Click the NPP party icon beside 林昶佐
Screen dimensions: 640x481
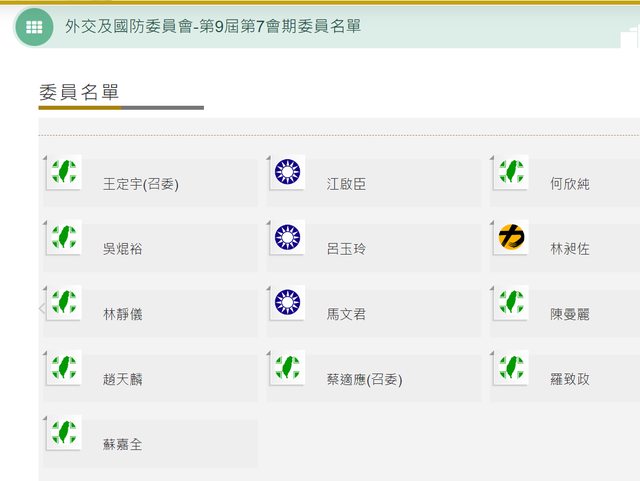[511, 237]
